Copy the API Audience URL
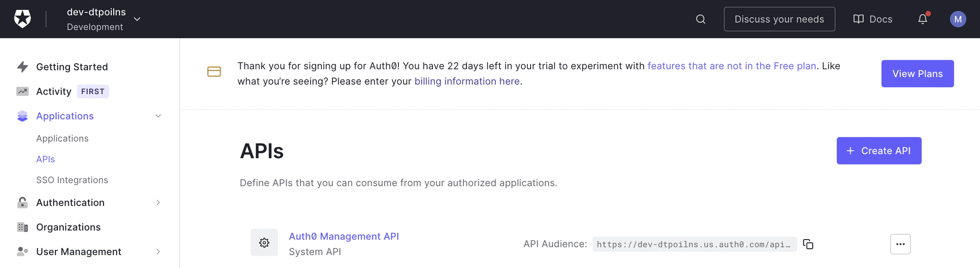This screenshot has height=268, width=980. click(x=808, y=244)
